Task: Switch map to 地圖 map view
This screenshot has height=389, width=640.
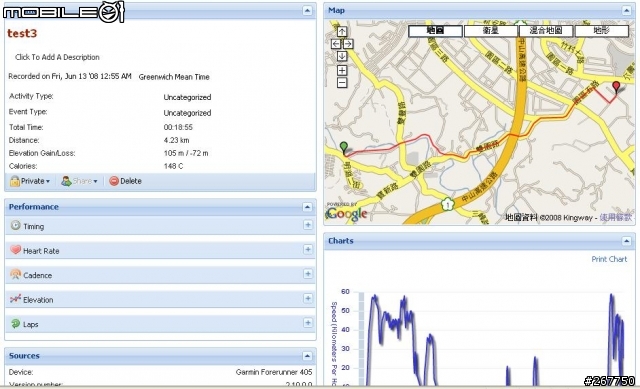Action: pos(436,31)
